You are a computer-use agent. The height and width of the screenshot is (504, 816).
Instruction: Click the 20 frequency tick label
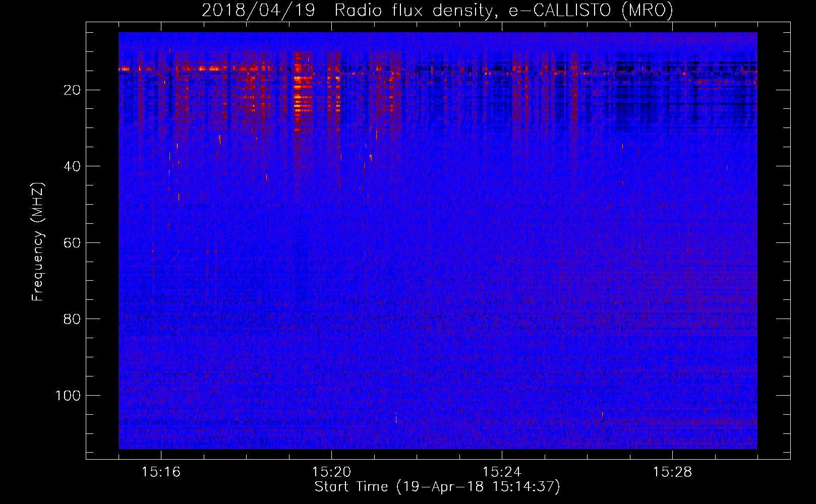(72, 90)
